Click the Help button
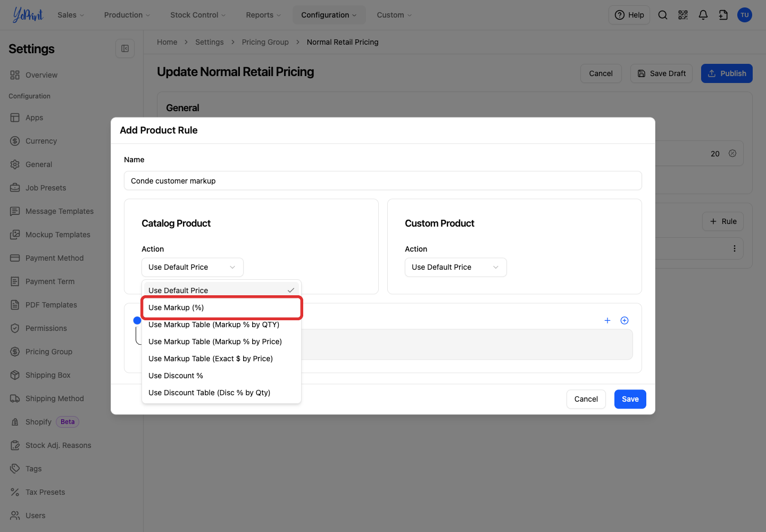The height and width of the screenshot is (532, 766). click(x=629, y=15)
